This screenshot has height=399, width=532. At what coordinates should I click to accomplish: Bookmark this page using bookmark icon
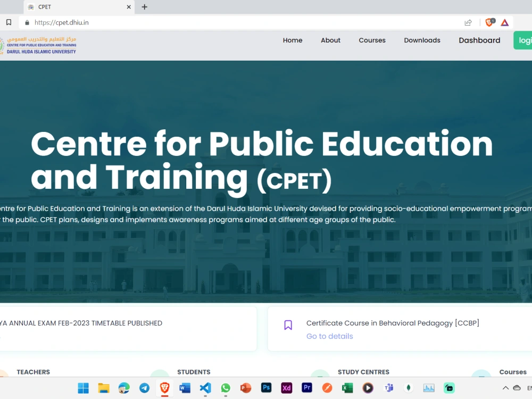pos(9,22)
